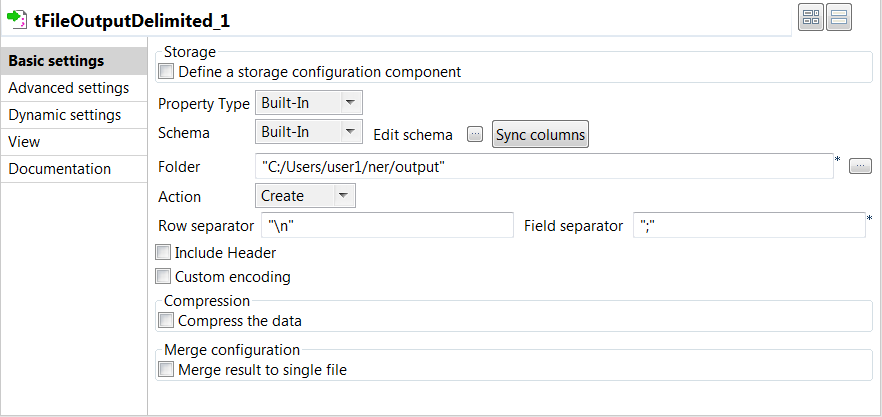882x417 pixels.
Task: Switch to Dynamic settings tab
Action: coord(74,115)
